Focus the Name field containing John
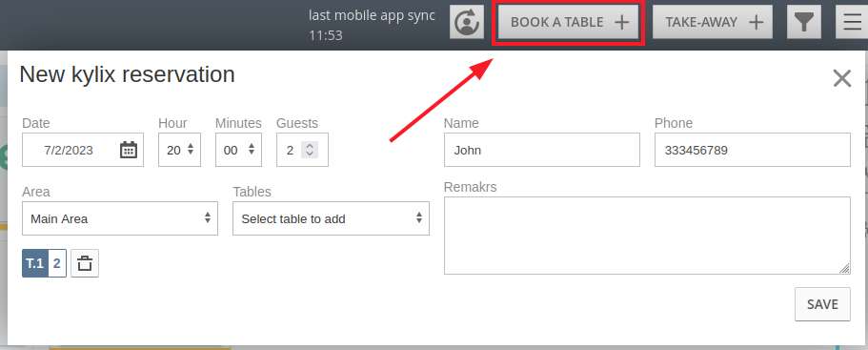Image resolution: width=868 pixels, height=350 pixels. point(542,150)
